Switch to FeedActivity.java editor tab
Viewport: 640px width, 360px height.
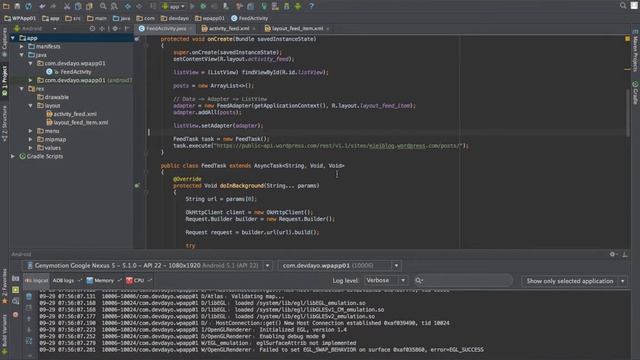pos(166,29)
